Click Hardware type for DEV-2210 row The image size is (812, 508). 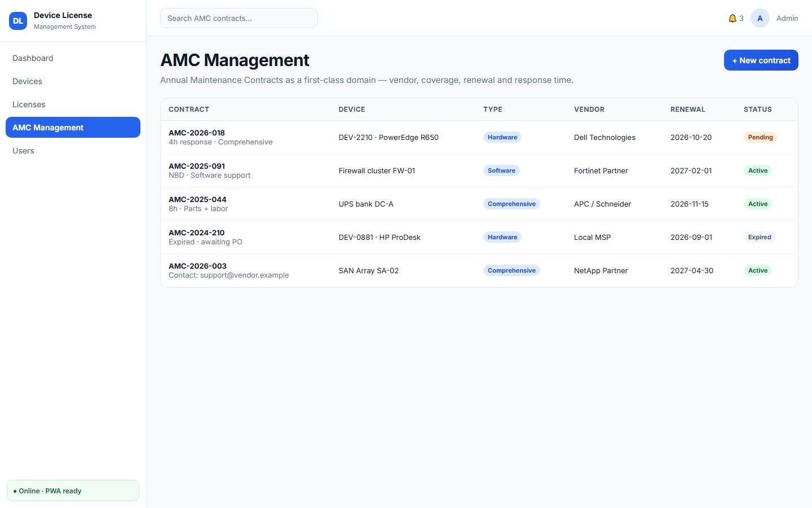pyautogui.click(x=502, y=137)
